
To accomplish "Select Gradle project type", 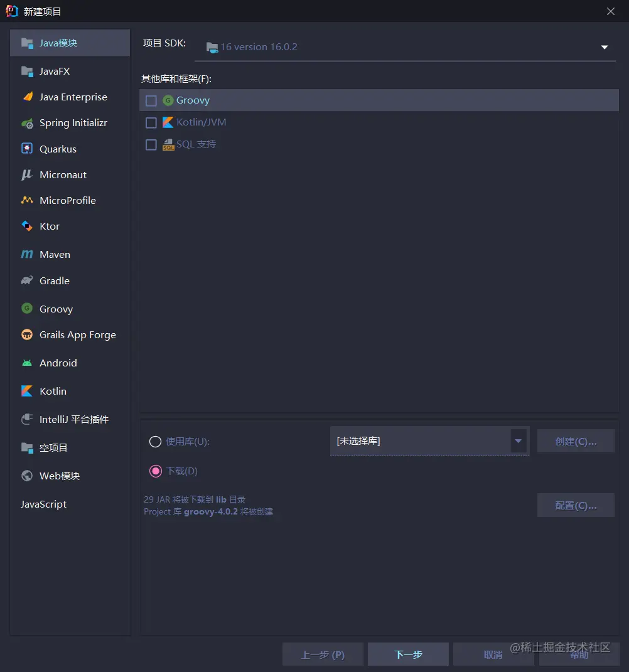I will pyautogui.click(x=70, y=280).
